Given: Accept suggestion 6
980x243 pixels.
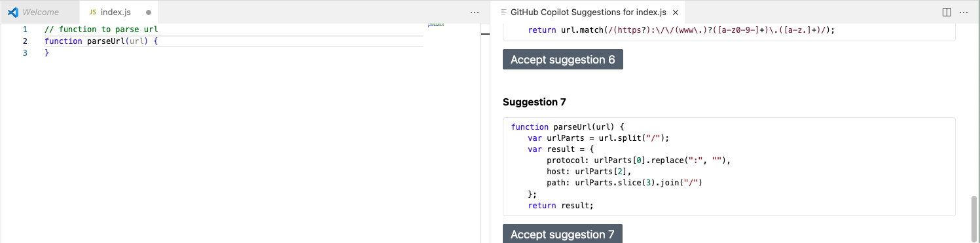Looking at the screenshot, I should click(563, 60).
